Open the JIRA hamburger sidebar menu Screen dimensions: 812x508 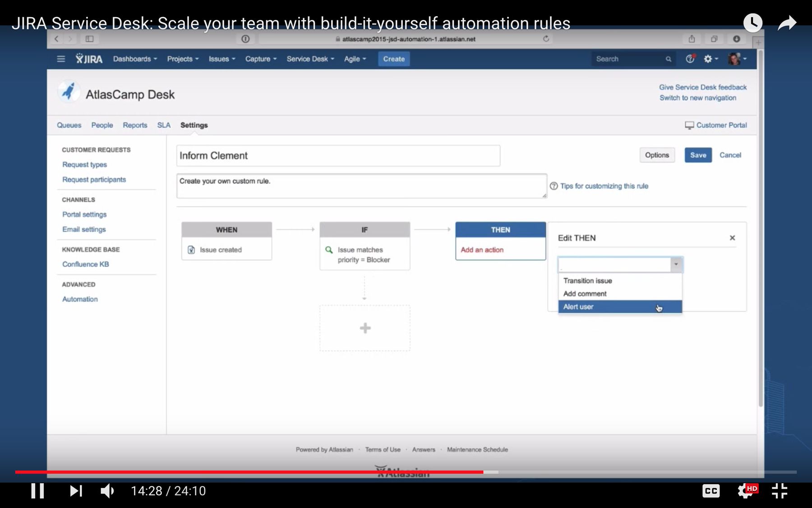point(61,59)
